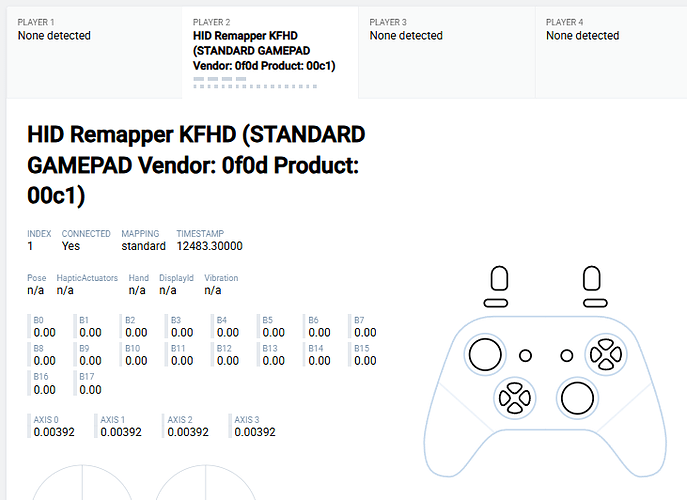687x500 pixels.
Task: Select the Player 1 tab
Action: click(94, 53)
